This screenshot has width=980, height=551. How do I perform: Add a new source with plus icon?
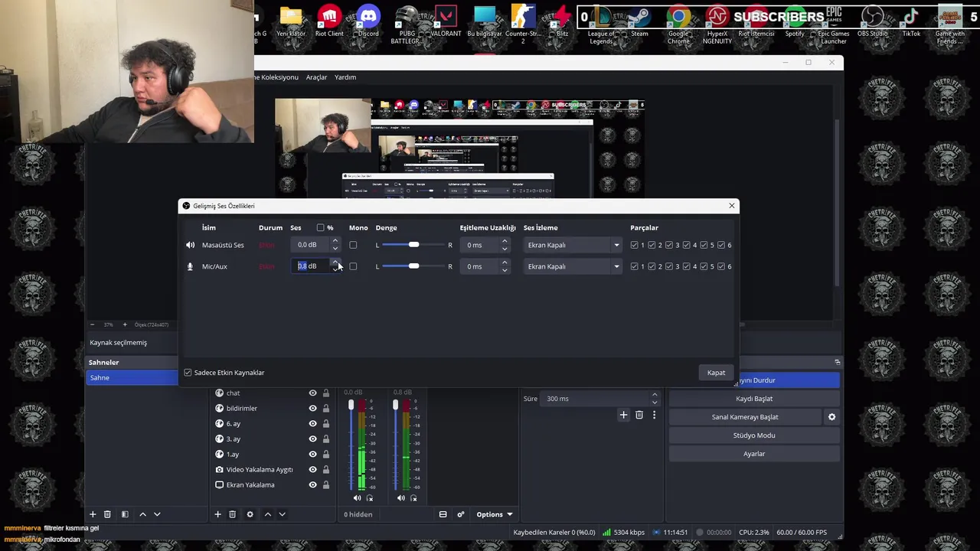[x=217, y=514]
